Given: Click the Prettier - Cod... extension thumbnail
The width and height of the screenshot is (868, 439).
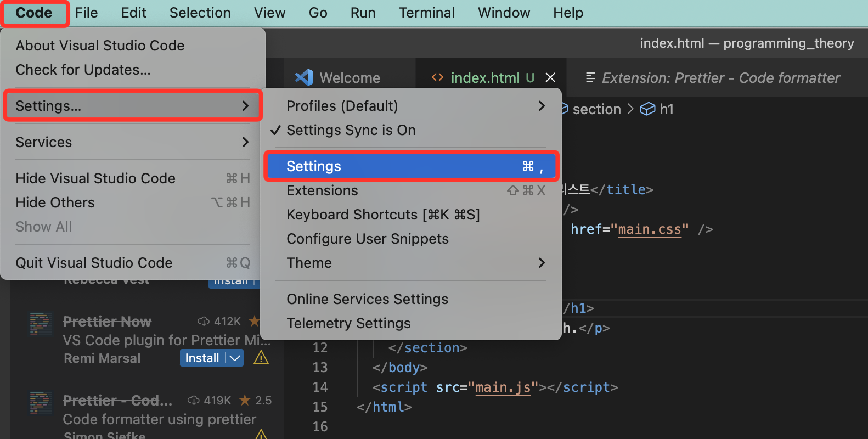Looking at the screenshot, I should click(x=41, y=403).
